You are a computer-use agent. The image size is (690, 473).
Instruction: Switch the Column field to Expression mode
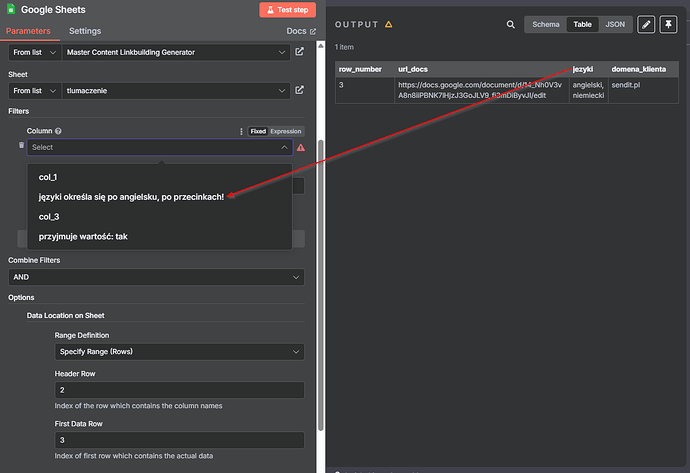(285, 131)
